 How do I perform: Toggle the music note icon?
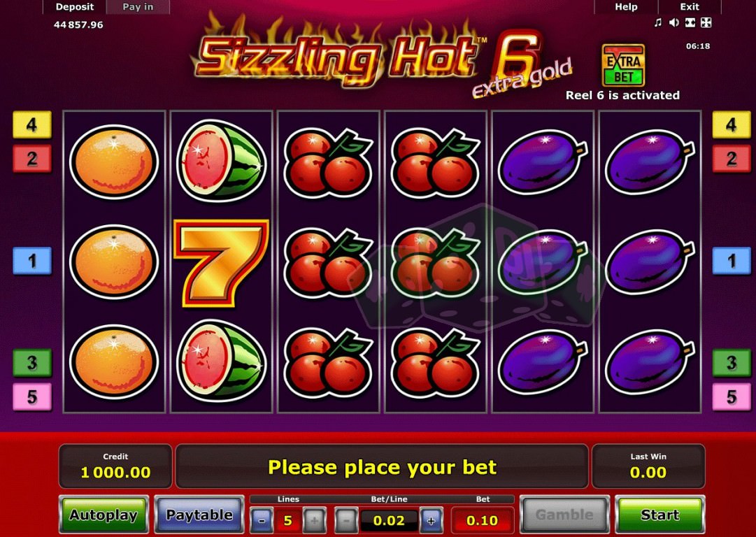657,22
